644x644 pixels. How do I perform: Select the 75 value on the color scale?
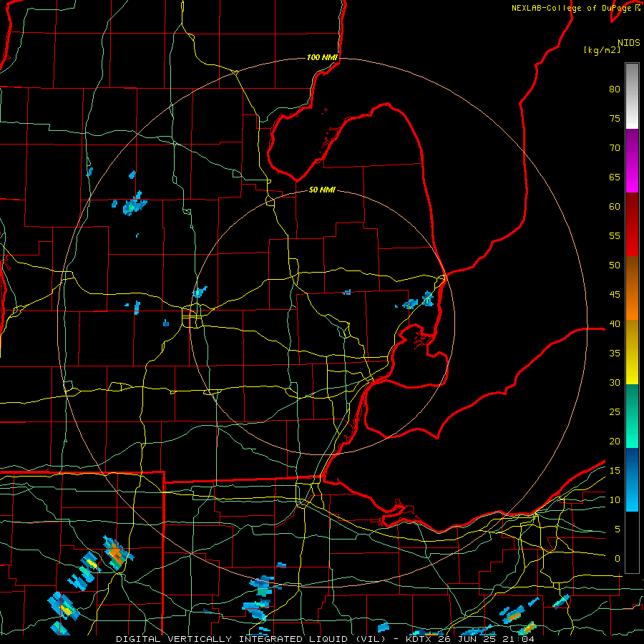click(615, 118)
